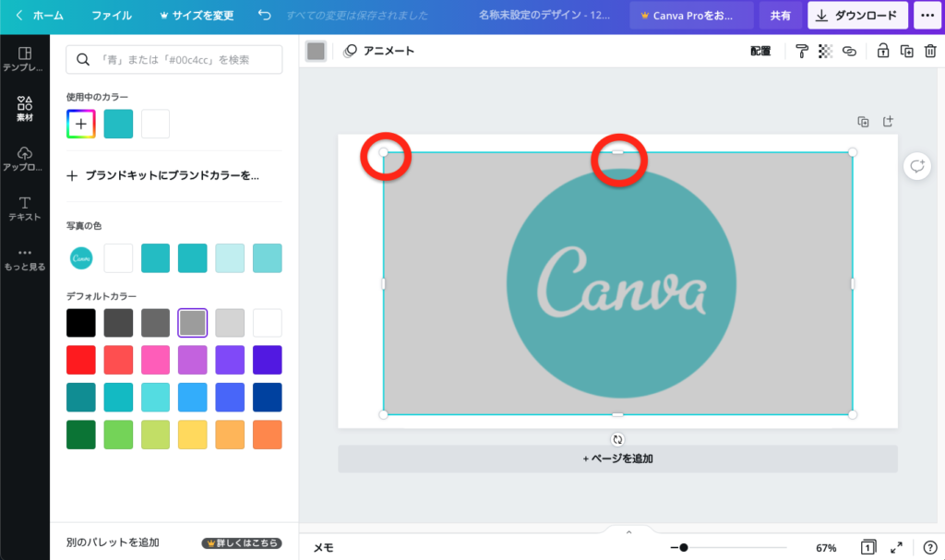Open the More (もっと見る) sidebar item
The width and height of the screenshot is (945, 560).
24,258
